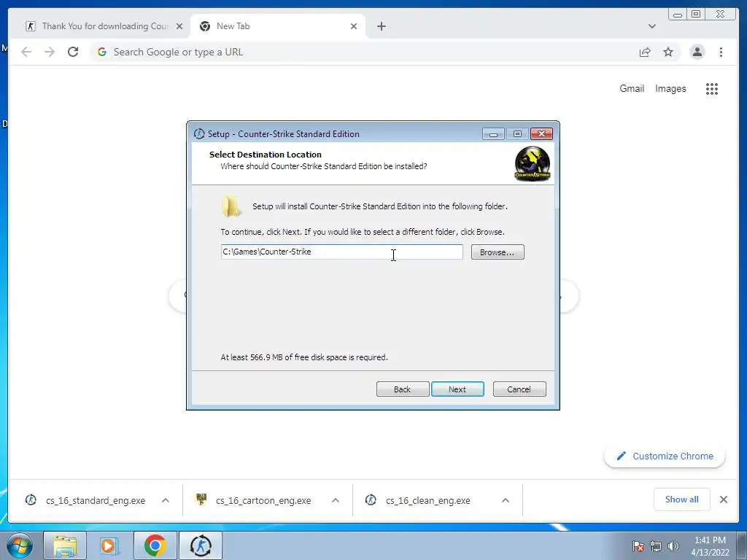Open Chrome tab search chevron

point(651,26)
